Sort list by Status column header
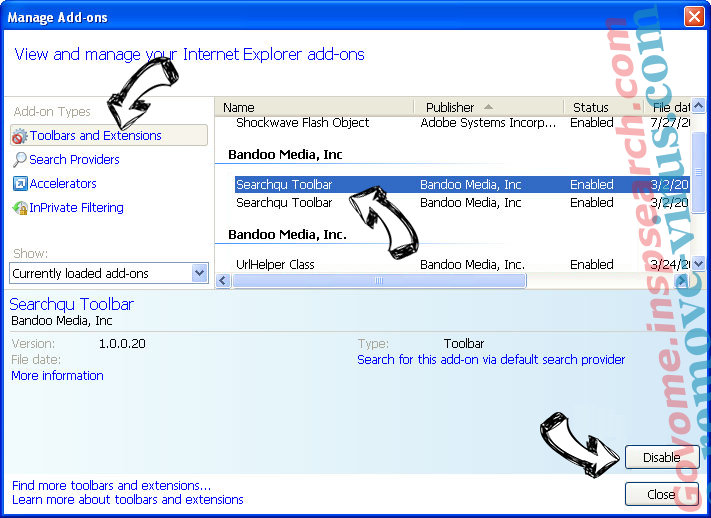This screenshot has height=518, width=711. (604, 107)
